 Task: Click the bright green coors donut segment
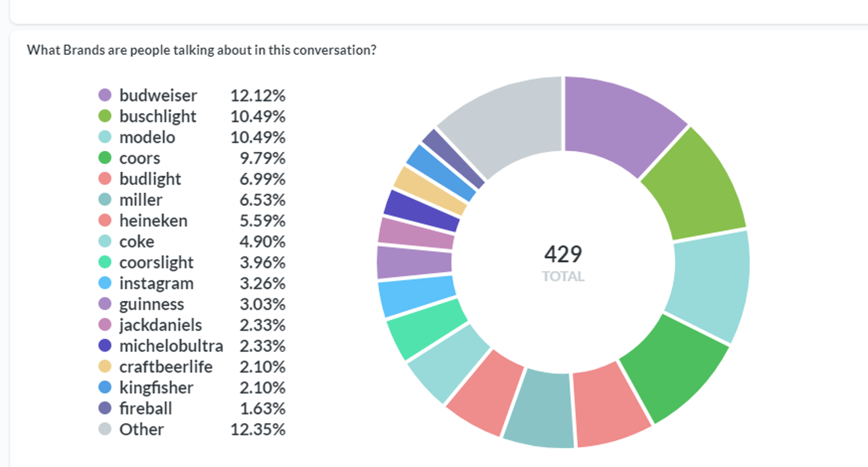(673, 365)
